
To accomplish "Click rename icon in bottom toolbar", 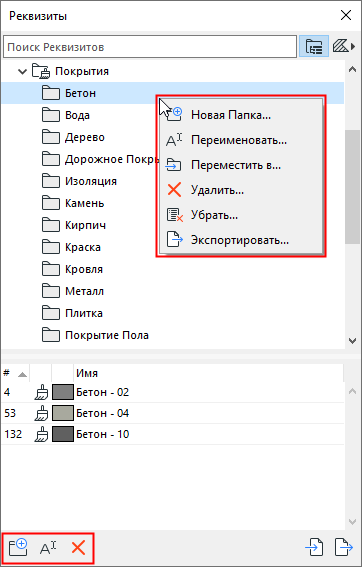I will pyautogui.click(x=48, y=548).
